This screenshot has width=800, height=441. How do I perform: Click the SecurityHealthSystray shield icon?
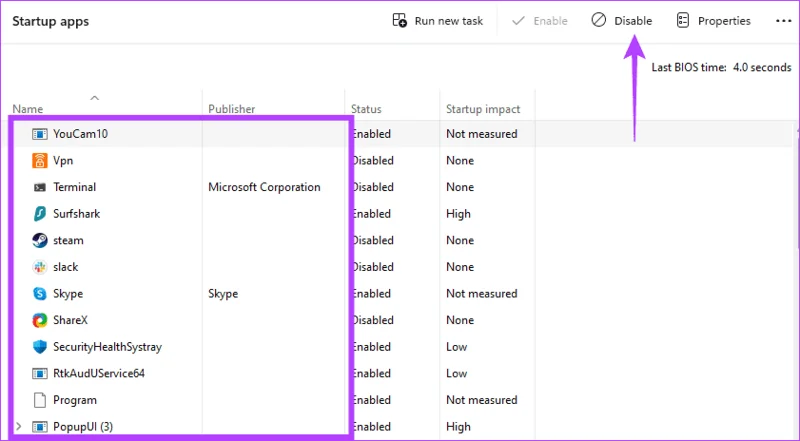point(40,347)
